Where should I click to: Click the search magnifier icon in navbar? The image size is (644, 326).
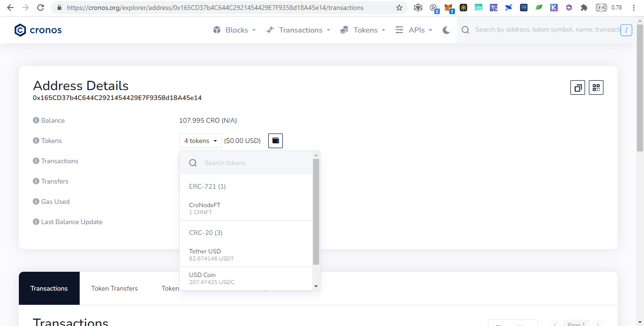[x=465, y=30]
